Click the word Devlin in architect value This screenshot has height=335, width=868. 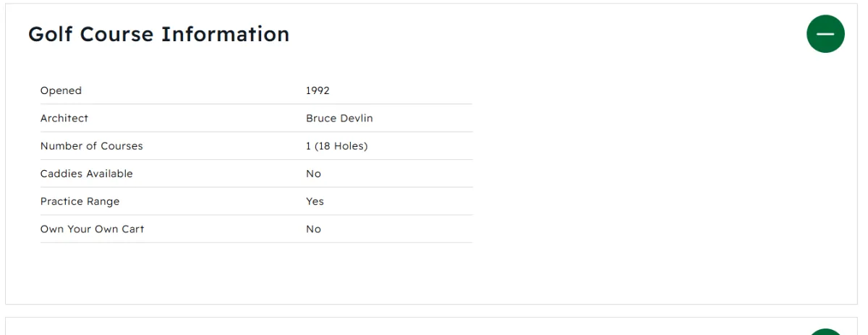tap(356, 118)
